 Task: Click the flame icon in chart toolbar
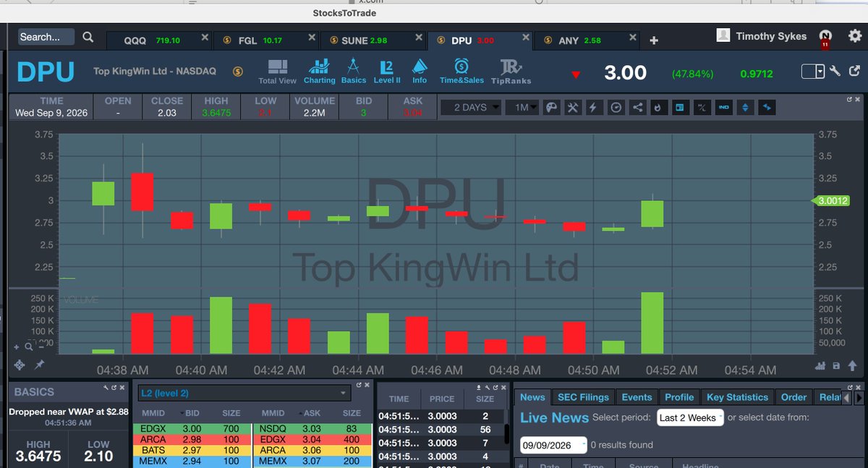(x=658, y=107)
